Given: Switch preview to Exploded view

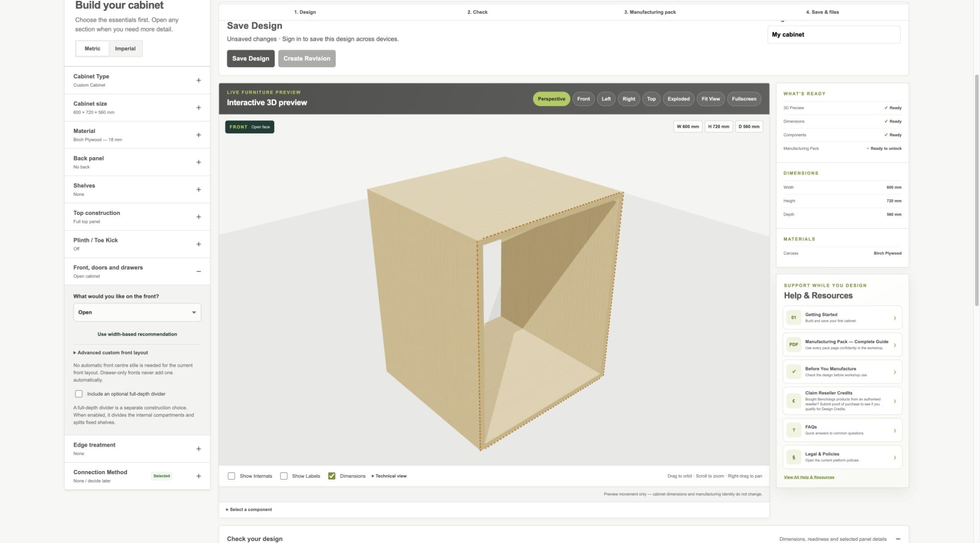Looking at the screenshot, I should pyautogui.click(x=678, y=99).
